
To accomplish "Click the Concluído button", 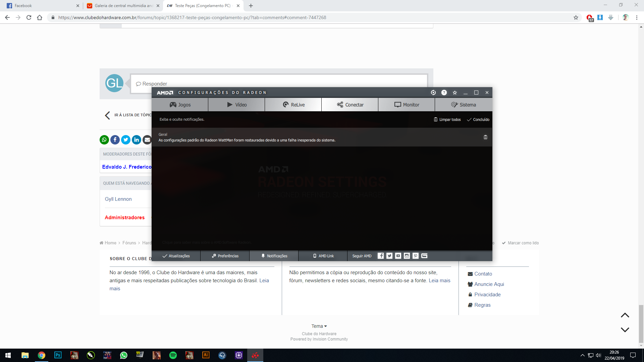I will point(478,120).
